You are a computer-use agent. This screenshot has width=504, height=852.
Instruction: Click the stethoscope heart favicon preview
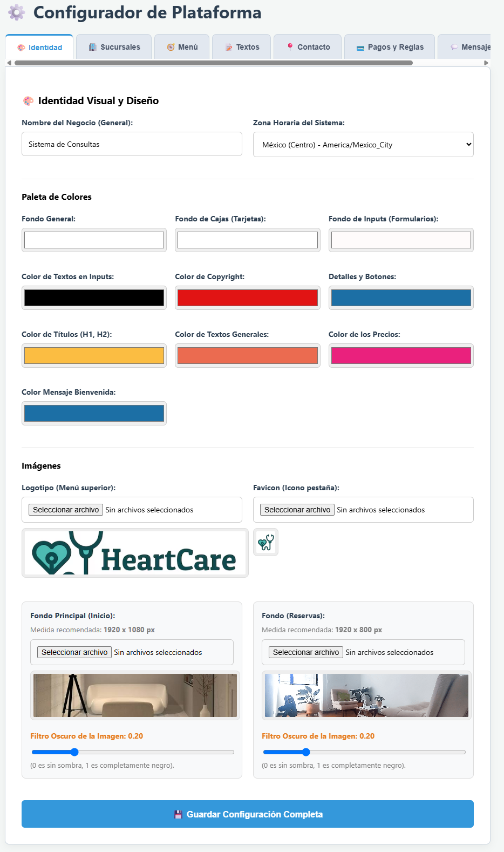coord(265,542)
